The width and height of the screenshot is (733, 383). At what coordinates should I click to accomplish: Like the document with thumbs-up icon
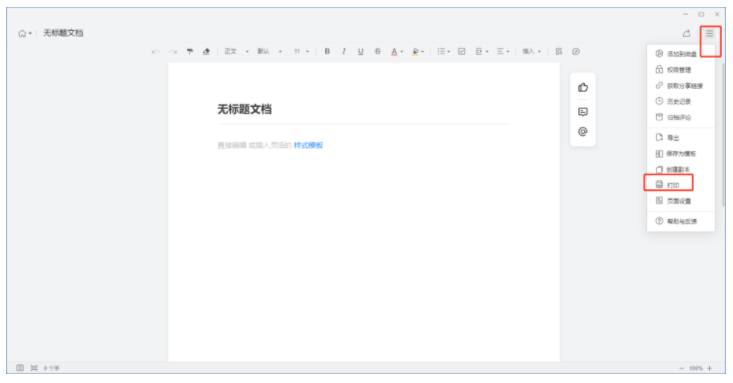[582, 87]
